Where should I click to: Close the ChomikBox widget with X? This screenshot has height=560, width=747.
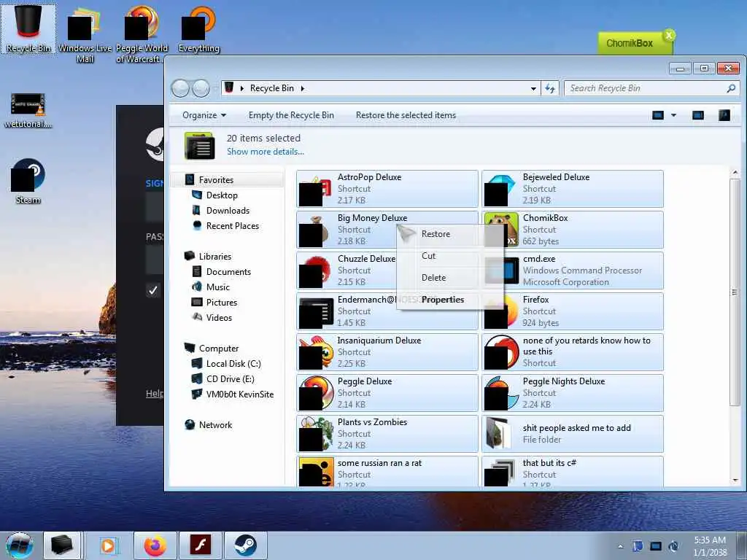click(669, 35)
